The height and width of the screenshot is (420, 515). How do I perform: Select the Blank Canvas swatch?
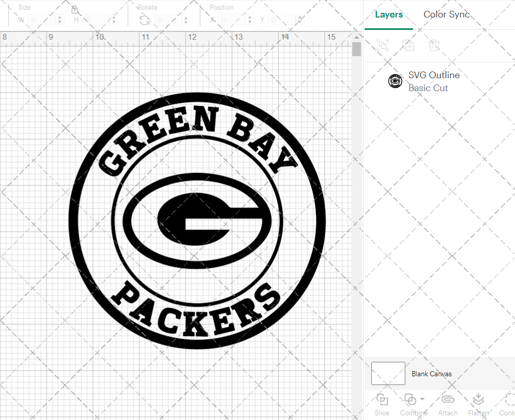point(388,373)
